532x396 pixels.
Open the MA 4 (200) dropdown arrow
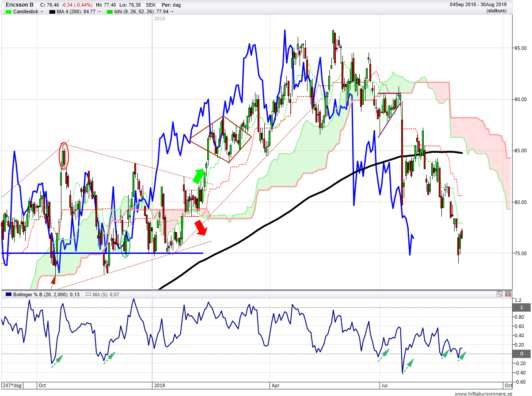pos(99,11)
